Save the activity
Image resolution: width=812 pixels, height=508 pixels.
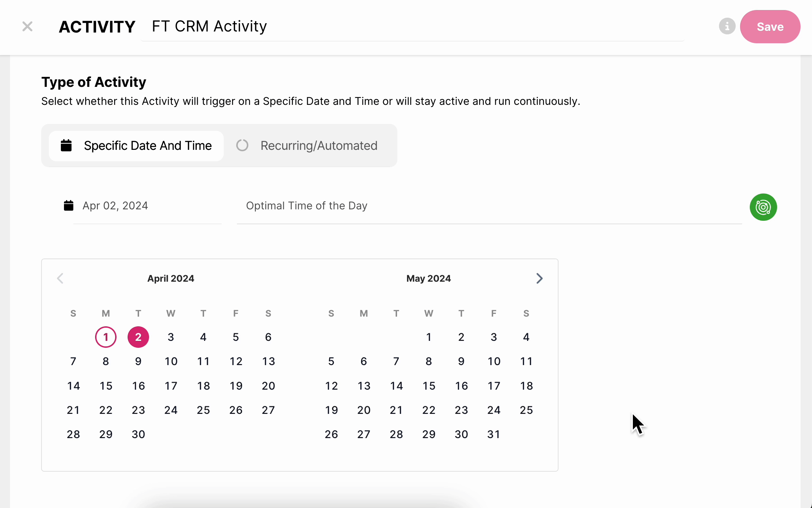click(770, 27)
